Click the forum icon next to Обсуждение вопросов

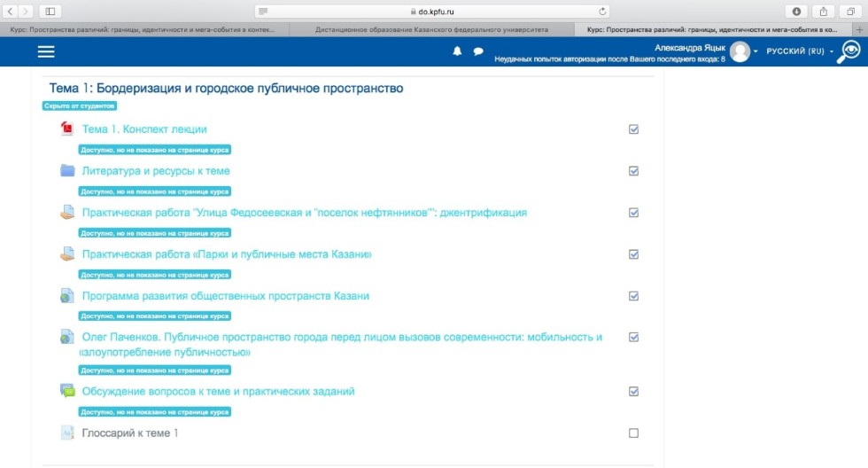[x=67, y=391]
